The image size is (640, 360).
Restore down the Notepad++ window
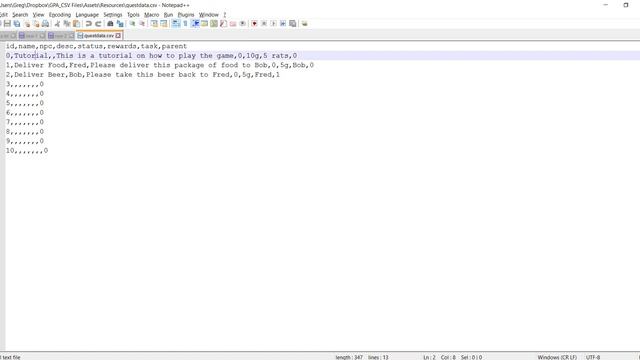tap(626, 5)
